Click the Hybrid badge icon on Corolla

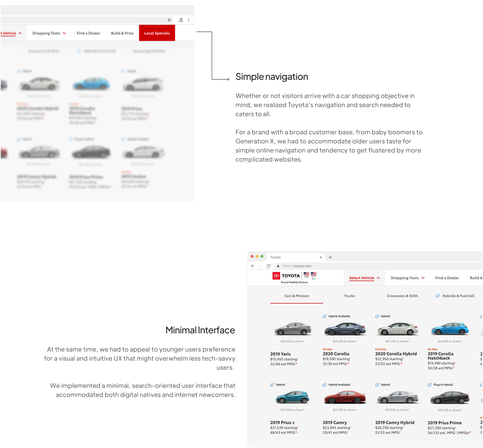point(324,316)
